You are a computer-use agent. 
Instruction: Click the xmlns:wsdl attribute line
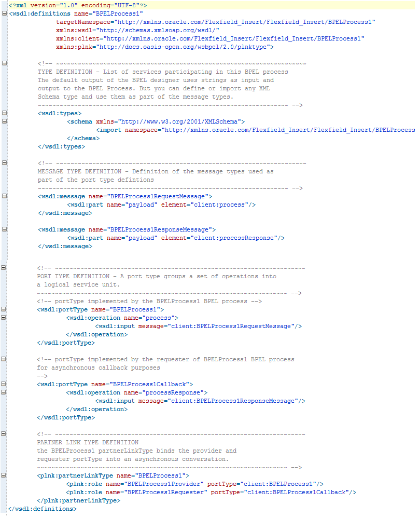tap(137, 30)
